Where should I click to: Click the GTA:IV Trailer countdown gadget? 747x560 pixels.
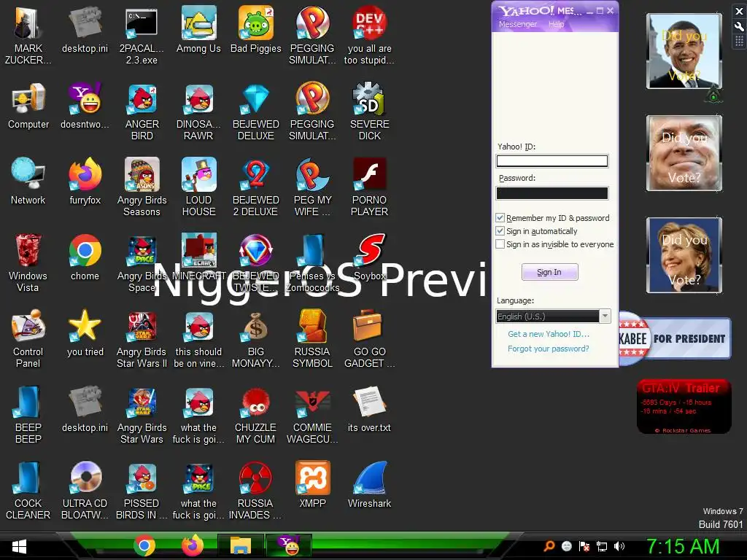pyautogui.click(x=684, y=406)
